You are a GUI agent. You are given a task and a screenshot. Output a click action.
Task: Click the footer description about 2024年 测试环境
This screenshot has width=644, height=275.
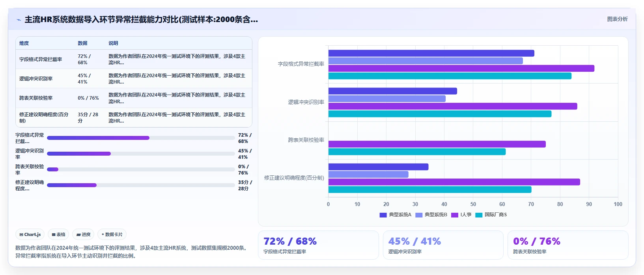tap(132, 252)
